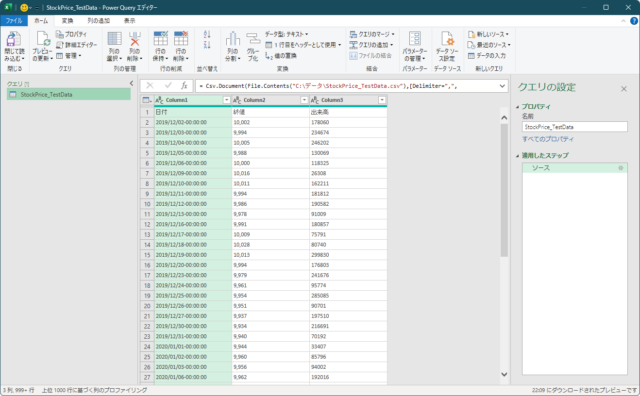Image resolution: width=640 pixels, height=396 pixels.
Task: Open query Properties (プロパティ) in ribbon
Action: (71, 34)
